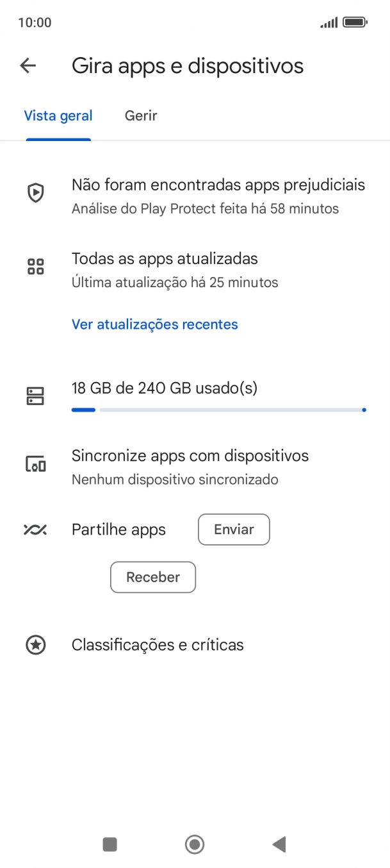Screen dimensions: 390x868
Task: Tap the share apps icon
Action: pyautogui.click(x=35, y=530)
